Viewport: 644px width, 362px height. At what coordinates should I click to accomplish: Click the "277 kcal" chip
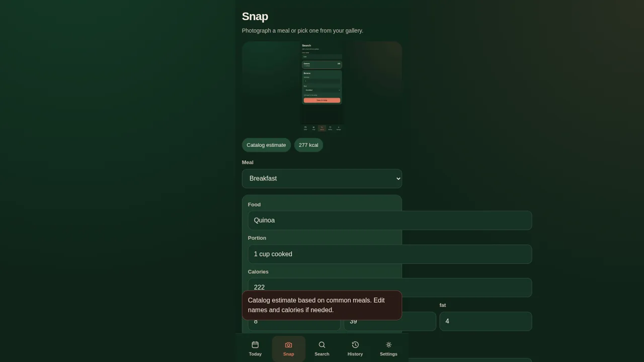[308, 145]
